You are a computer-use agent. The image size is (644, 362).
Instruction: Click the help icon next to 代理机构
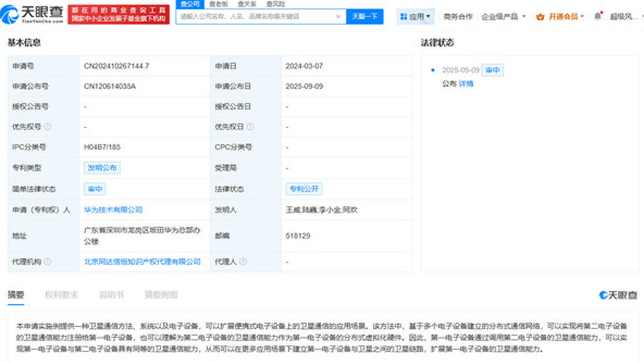(48, 261)
